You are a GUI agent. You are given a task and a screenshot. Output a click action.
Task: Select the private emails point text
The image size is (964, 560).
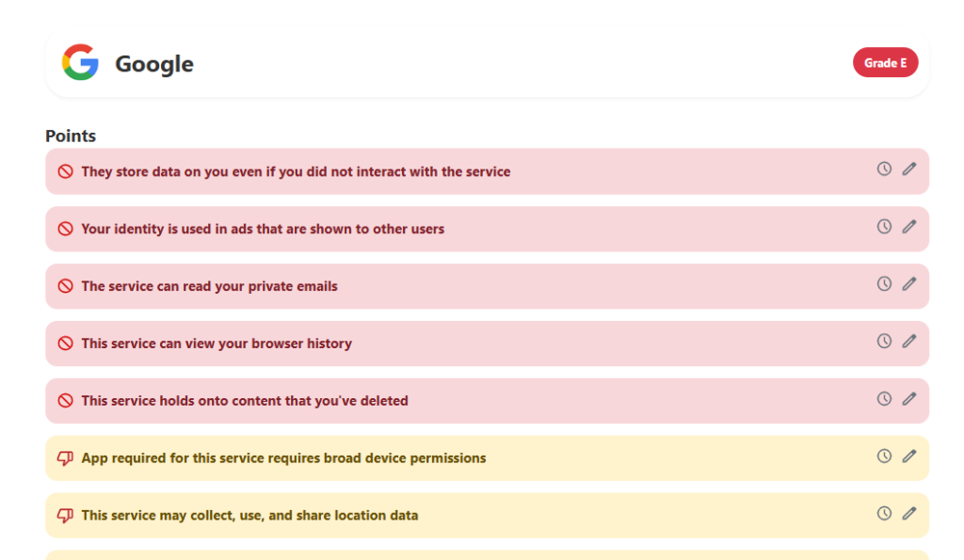(x=209, y=286)
